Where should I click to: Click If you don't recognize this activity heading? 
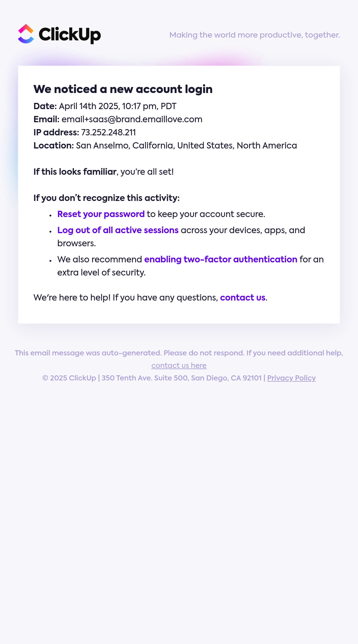[x=107, y=198]
